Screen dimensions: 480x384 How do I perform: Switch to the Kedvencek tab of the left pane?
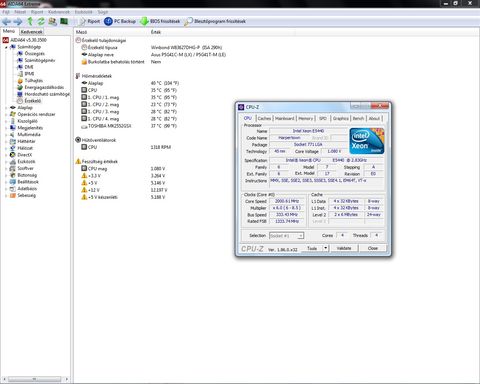coord(32,32)
